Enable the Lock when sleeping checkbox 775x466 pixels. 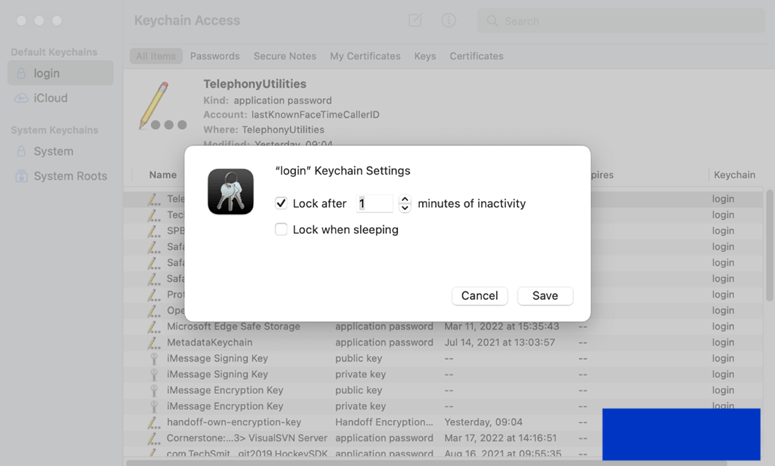click(281, 229)
